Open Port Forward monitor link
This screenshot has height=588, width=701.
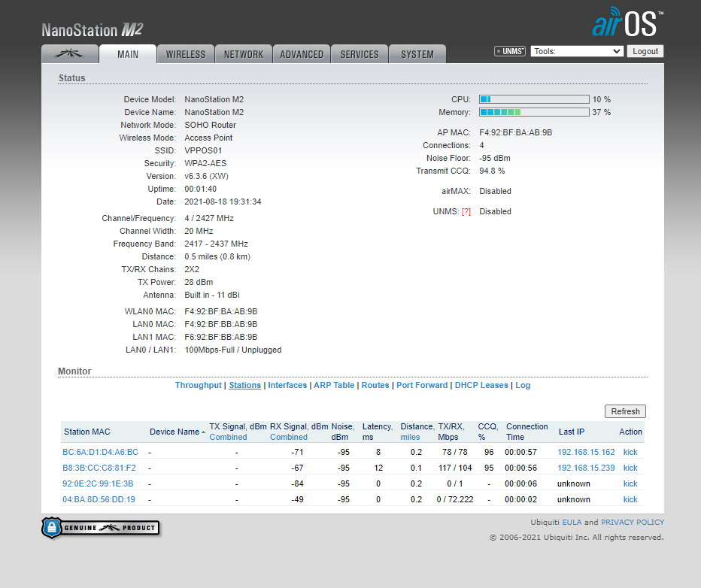pyautogui.click(x=422, y=385)
